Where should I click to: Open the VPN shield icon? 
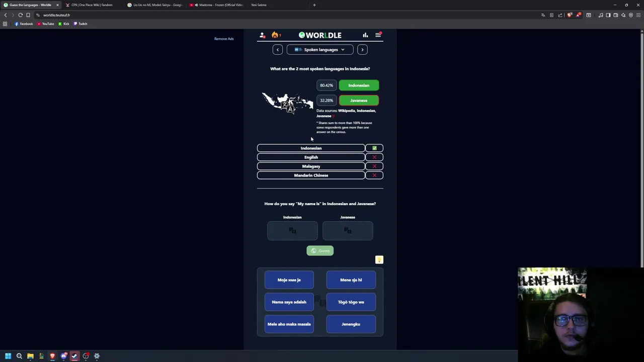631,15
